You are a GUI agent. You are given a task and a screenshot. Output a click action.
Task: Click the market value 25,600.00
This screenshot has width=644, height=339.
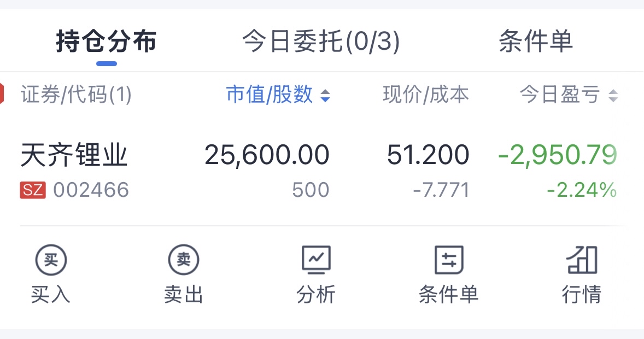tap(267, 155)
